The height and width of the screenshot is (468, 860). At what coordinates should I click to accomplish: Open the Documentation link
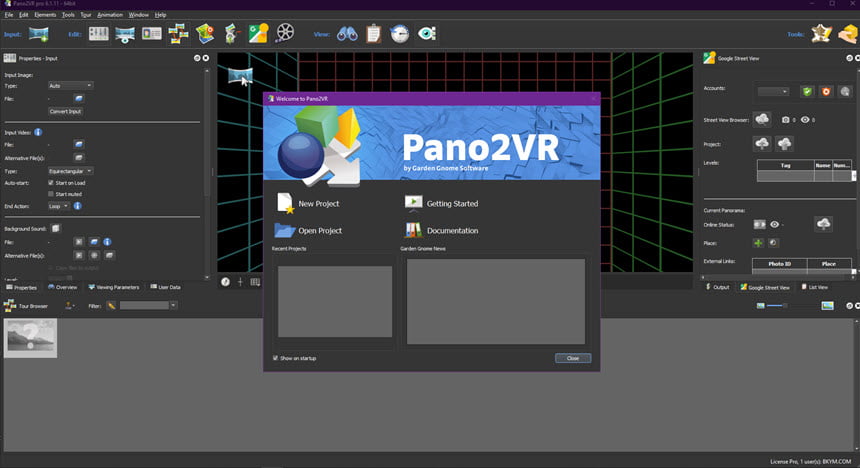[442, 230]
